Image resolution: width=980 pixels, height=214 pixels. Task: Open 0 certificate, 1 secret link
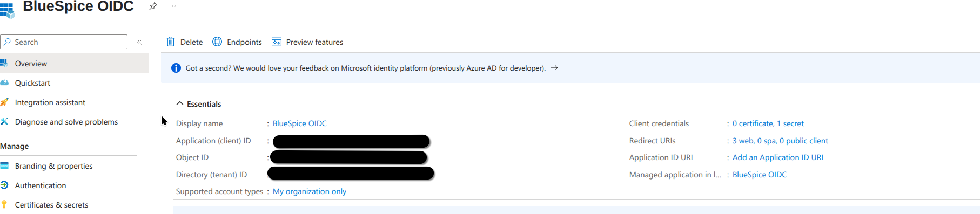[768, 123]
